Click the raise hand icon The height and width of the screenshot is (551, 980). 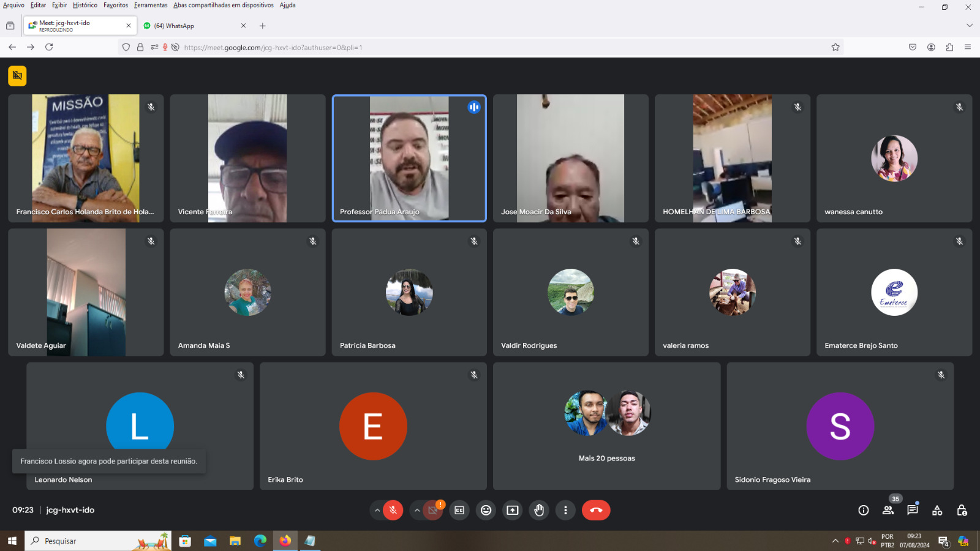click(x=539, y=510)
